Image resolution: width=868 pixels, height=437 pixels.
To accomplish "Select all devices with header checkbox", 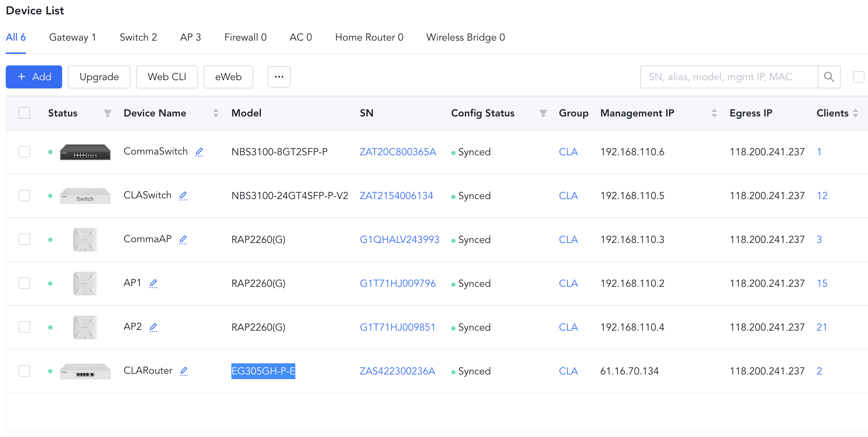I will 24,113.
